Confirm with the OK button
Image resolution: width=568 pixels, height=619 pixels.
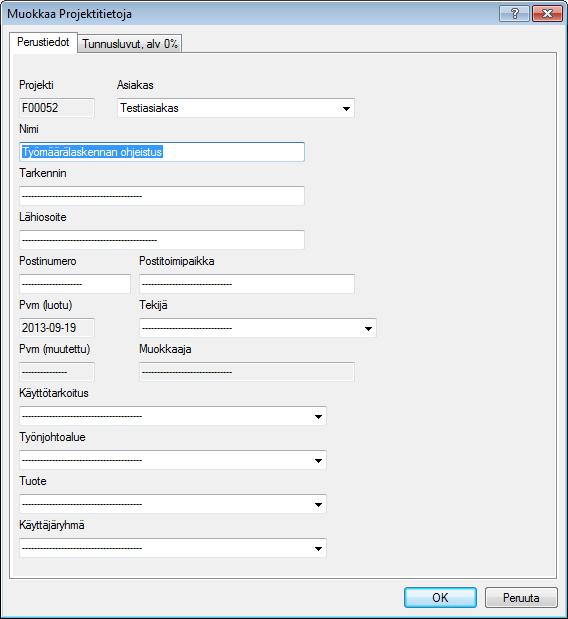(440, 598)
